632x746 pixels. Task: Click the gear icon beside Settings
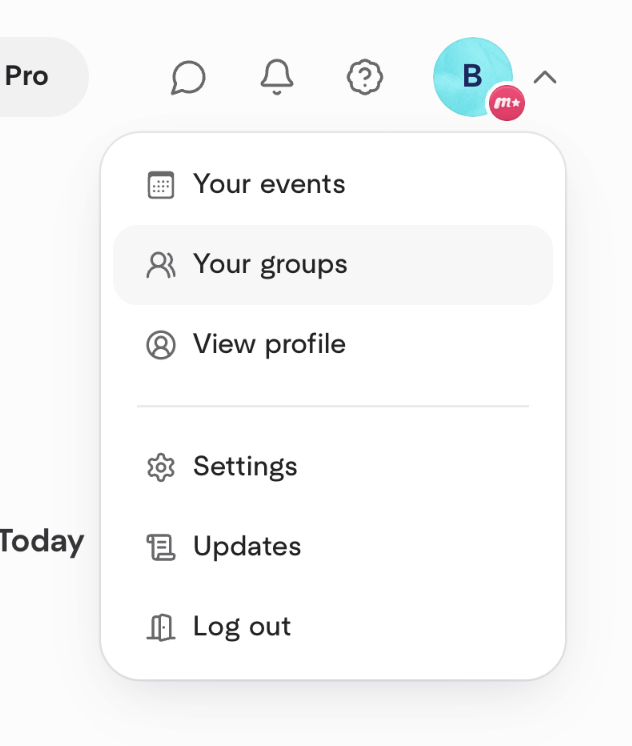(x=160, y=467)
